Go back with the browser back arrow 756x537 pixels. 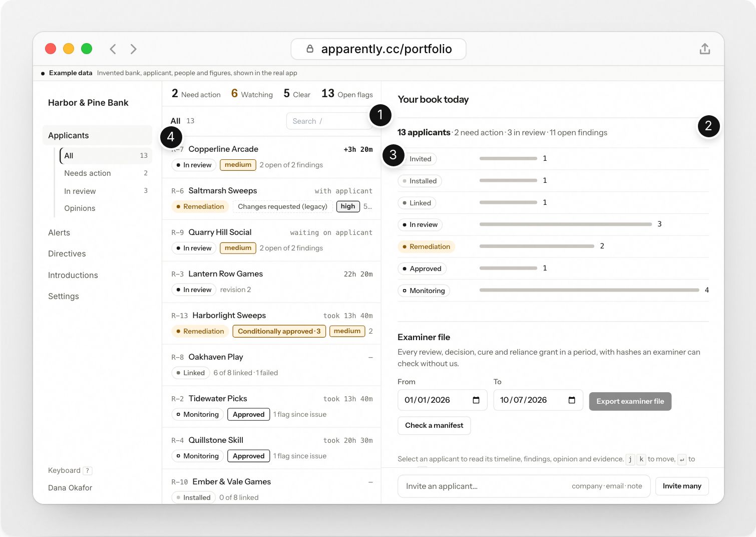tap(113, 49)
